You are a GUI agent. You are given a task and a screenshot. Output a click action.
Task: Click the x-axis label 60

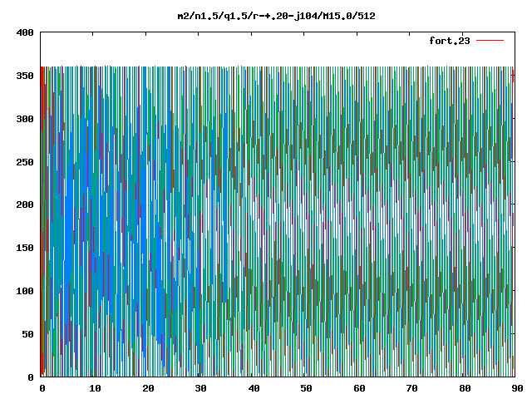(359, 388)
